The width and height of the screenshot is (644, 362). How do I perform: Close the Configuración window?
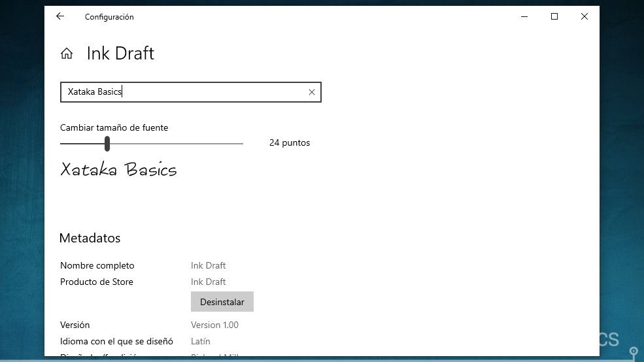(584, 16)
